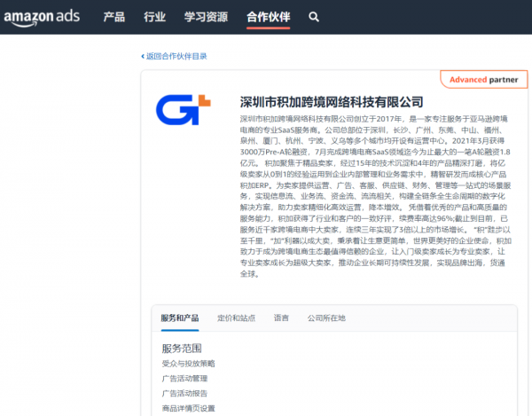The width and height of the screenshot is (532, 416).
Task: Click the 受众与投放策略 entry
Action: (x=188, y=364)
